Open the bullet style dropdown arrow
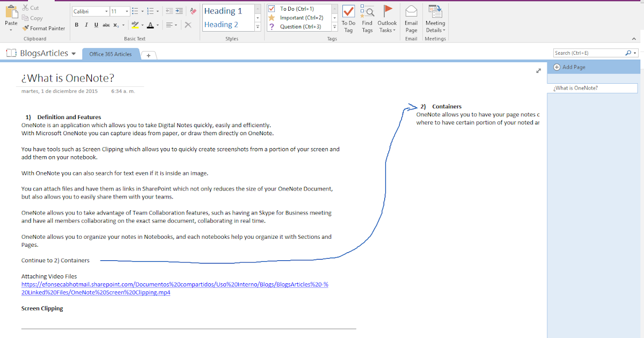The height and width of the screenshot is (338, 644). [x=142, y=11]
